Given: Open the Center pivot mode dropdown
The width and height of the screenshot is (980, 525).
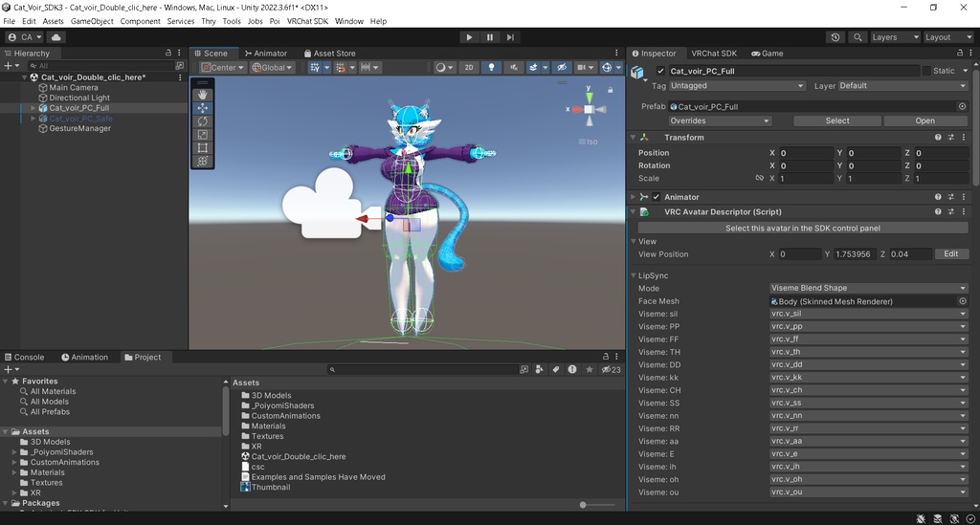Looking at the screenshot, I should [x=223, y=68].
